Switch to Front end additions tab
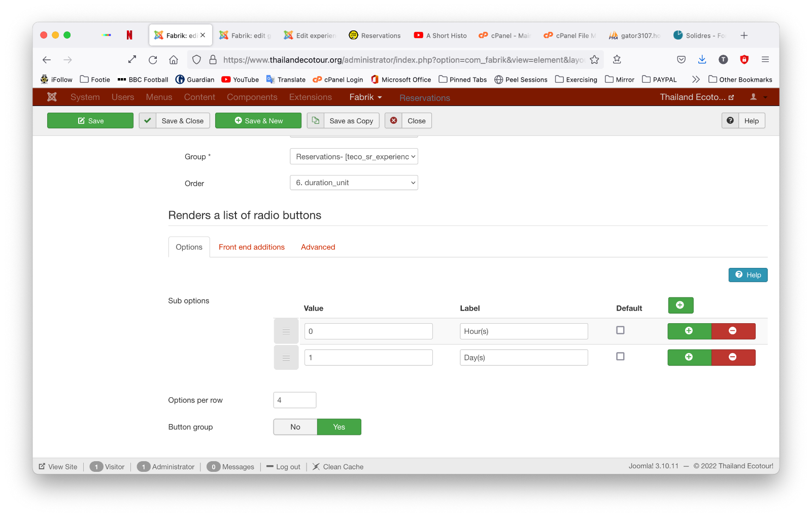Screen dimensions: 812x517 [x=252, y=247]
